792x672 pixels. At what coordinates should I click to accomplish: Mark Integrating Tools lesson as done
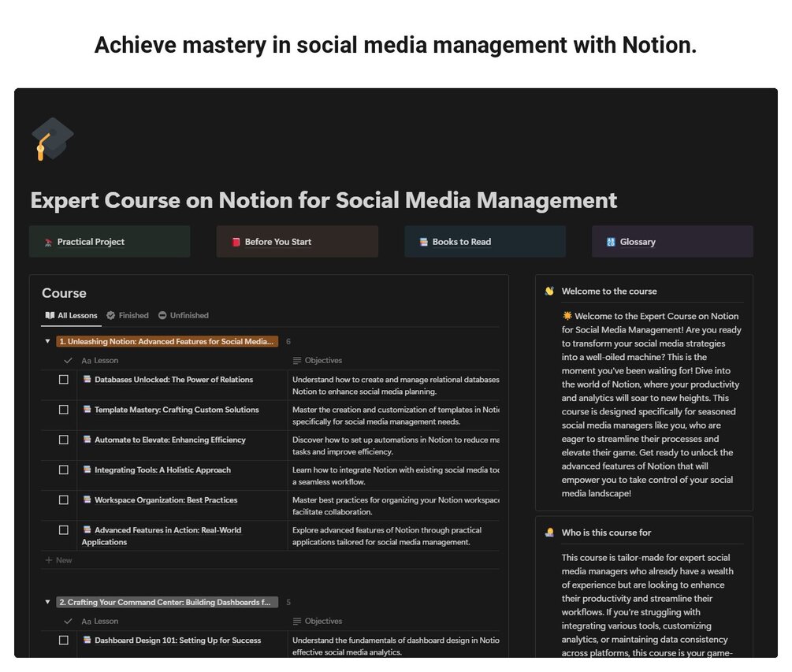(64, 470)
